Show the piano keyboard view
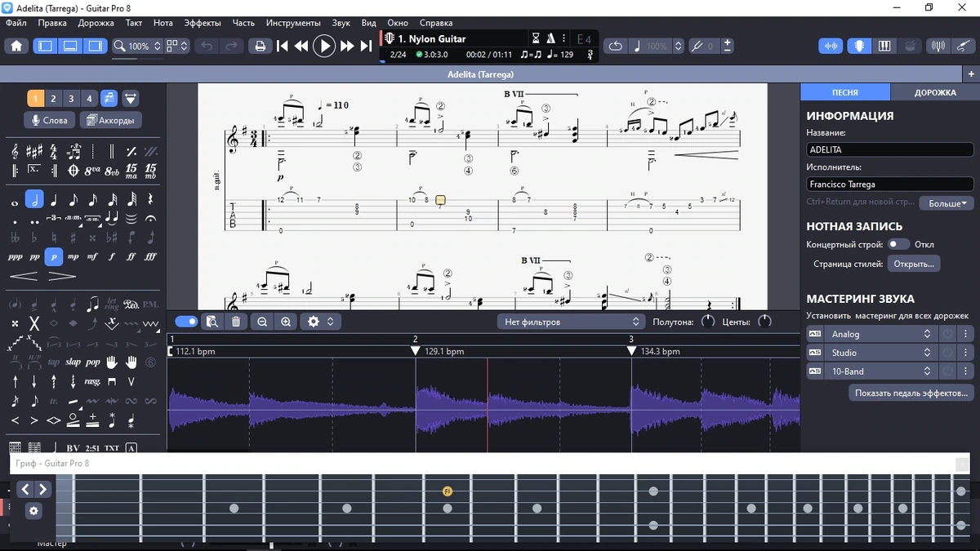The width and height of the screenshot is (980, 551). pos(884,46)
